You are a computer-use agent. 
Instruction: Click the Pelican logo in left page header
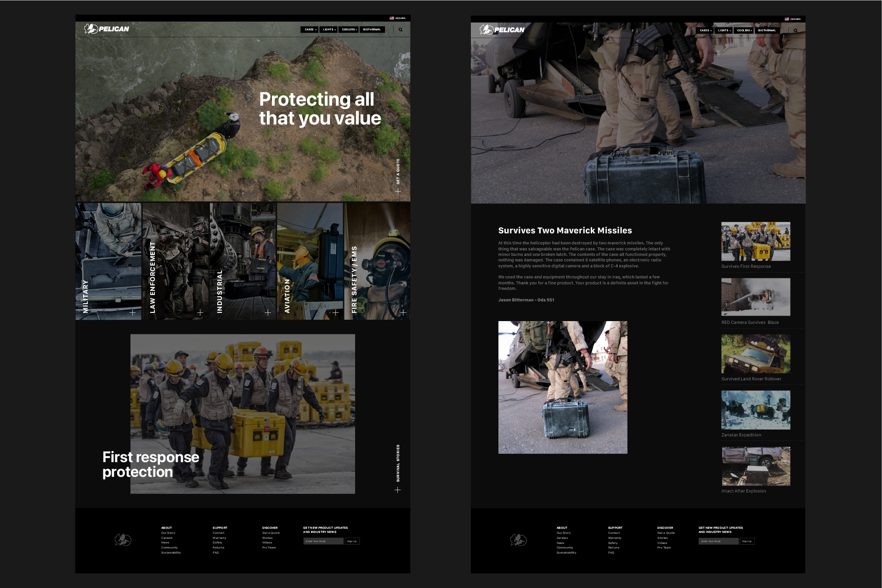click(x=107, y=29)
